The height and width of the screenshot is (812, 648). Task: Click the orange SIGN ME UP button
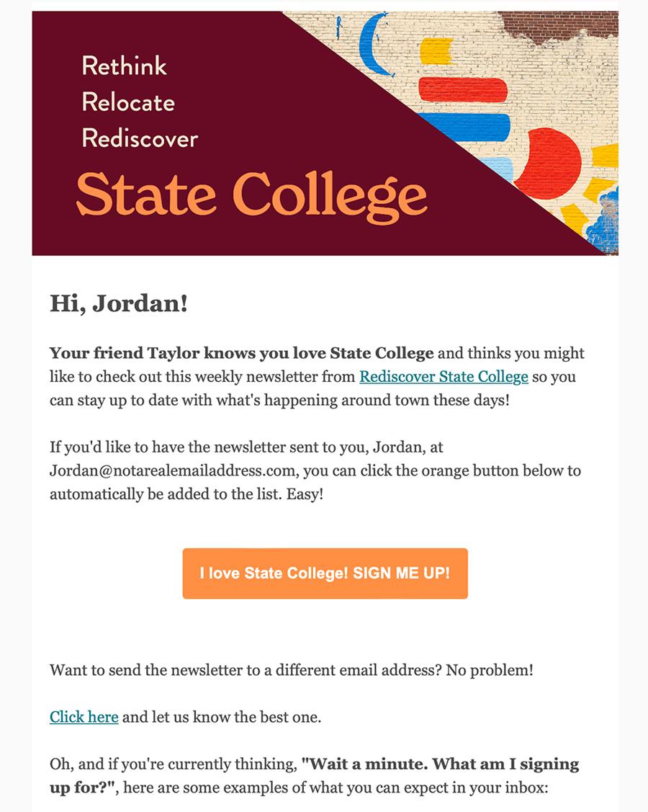pos(325,574)
